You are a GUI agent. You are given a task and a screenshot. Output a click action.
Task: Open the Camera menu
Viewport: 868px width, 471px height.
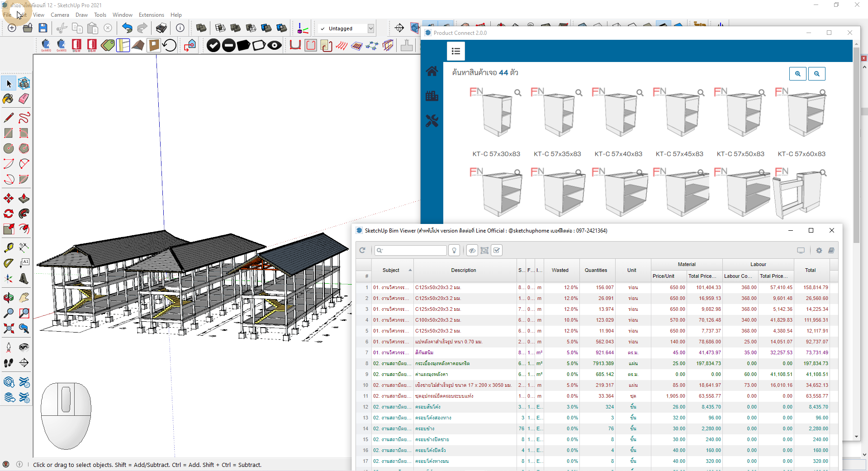(60, 15)
